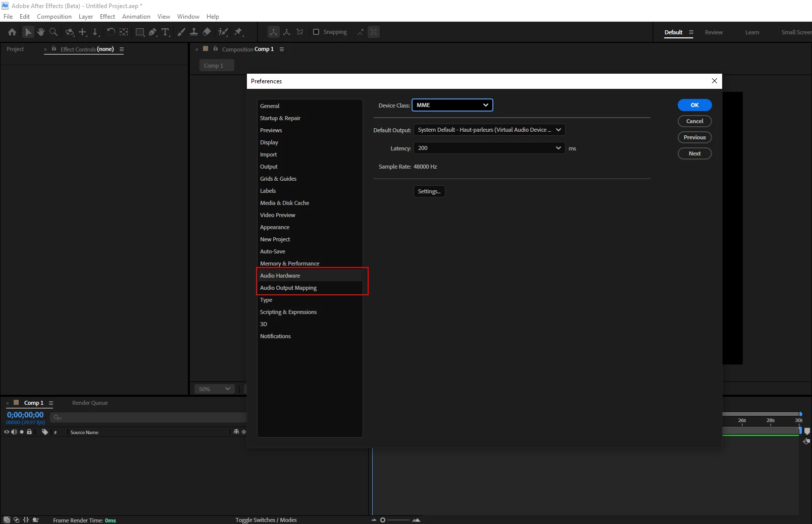812x524 pixels.
Task: Click Toggle Switches / Modes
Action: coord(266,520)
